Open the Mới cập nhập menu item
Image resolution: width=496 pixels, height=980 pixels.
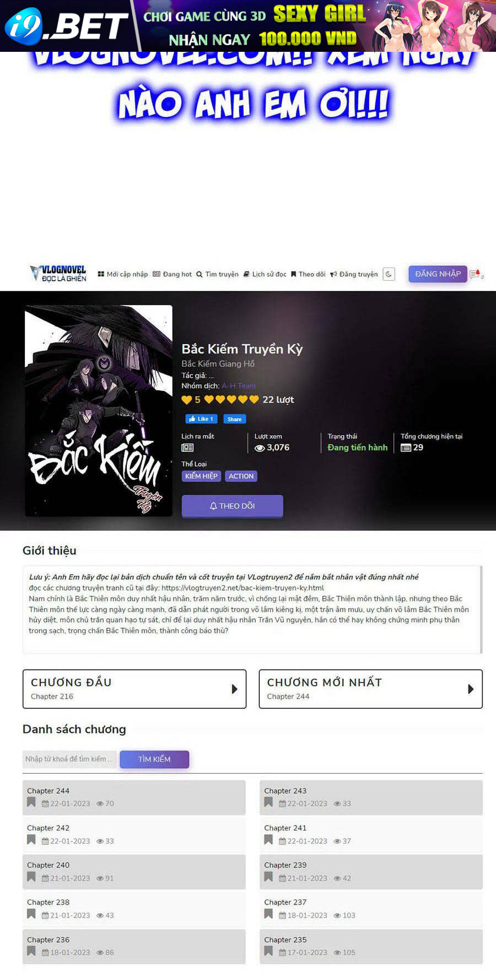(x=123, y=274)
